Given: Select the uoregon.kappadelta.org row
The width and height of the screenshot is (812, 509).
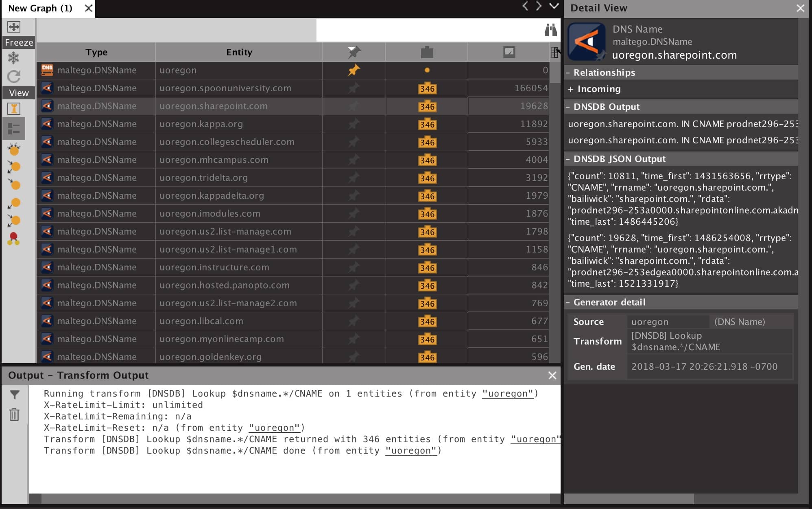Looking at the screenshot, I should (293, 195).
